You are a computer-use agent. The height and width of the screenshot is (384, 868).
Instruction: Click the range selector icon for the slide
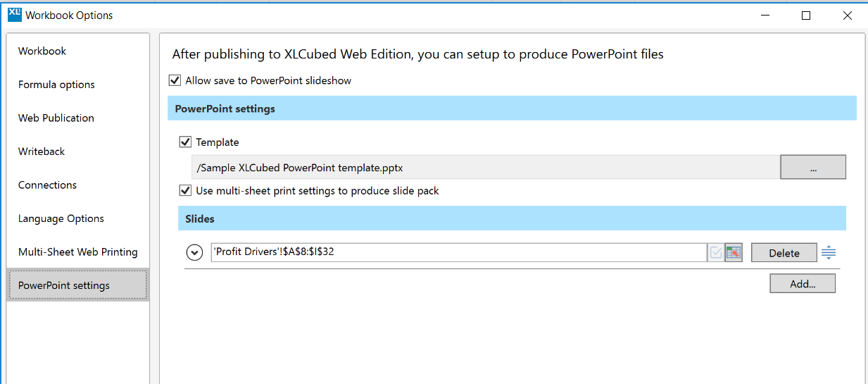[x=734, y=253]
